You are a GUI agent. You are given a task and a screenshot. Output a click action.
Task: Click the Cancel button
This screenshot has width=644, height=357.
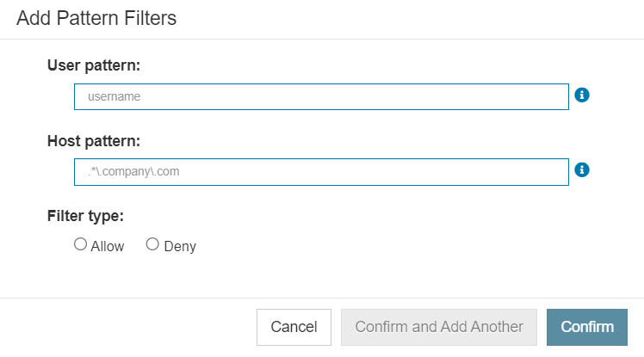point(294,327)
